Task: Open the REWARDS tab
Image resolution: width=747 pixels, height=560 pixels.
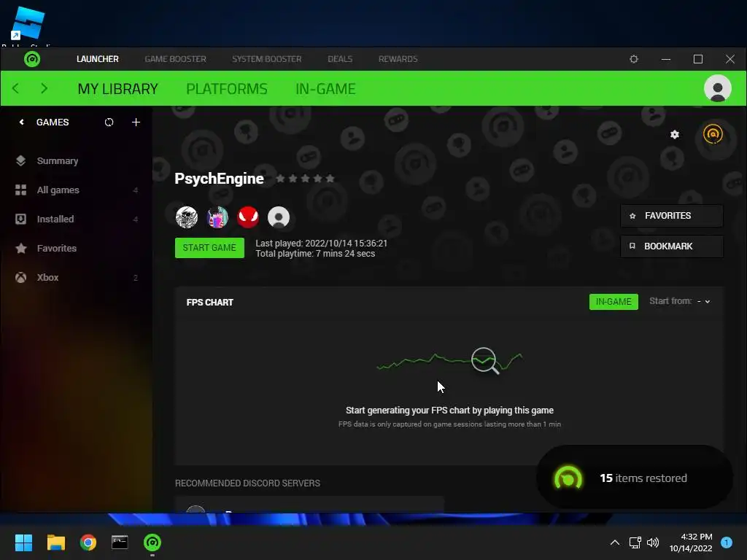Action: pyautogui.click(x=398, y=59)
